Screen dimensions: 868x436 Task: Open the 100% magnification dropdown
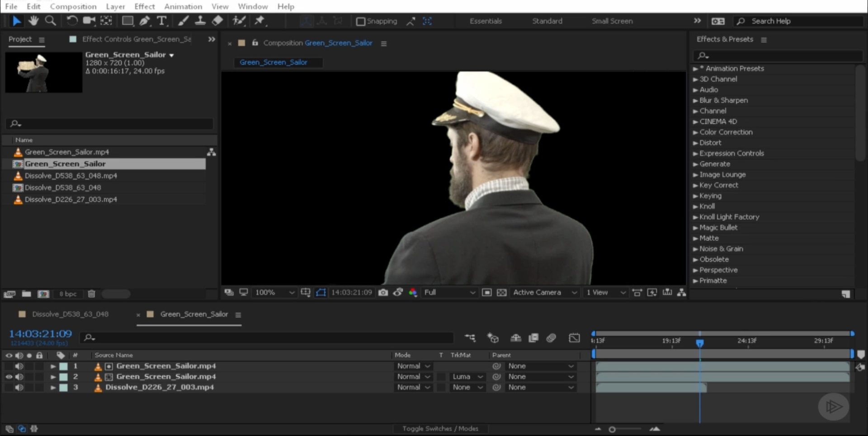click(274, 292)
